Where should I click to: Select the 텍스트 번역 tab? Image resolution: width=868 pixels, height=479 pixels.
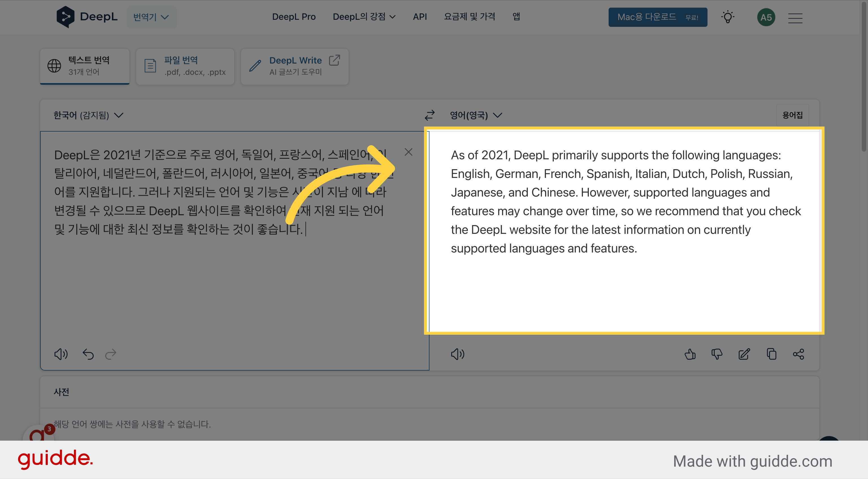coord(84,66)
